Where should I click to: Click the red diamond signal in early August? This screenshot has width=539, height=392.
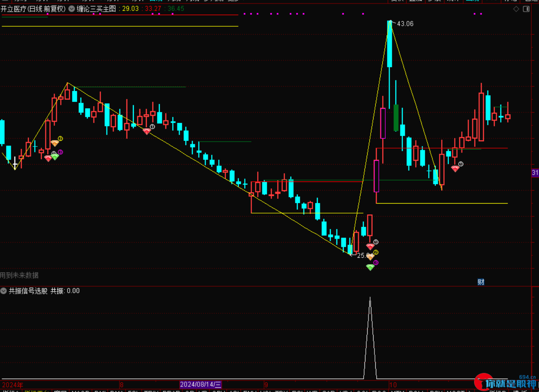coord(147,131)
